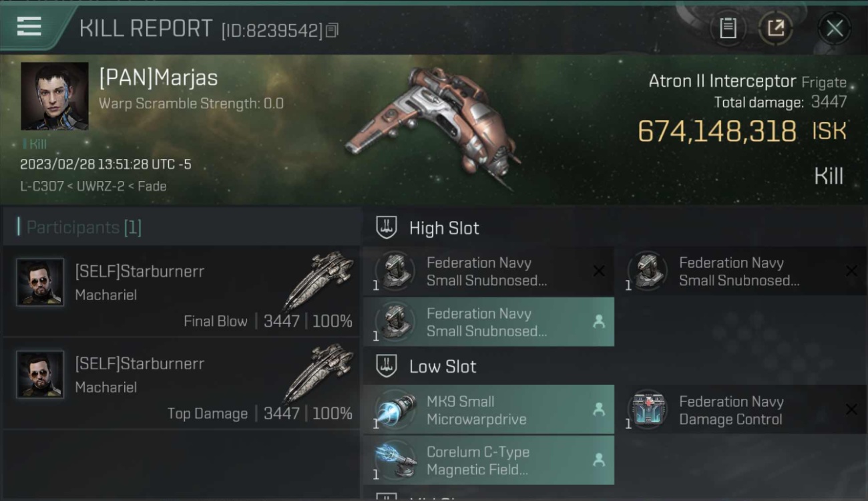Select the MK9 Small Microwarpdrive icon
Image resolution: width=868 pixels, height=501 pixels.
pos(395,409)
